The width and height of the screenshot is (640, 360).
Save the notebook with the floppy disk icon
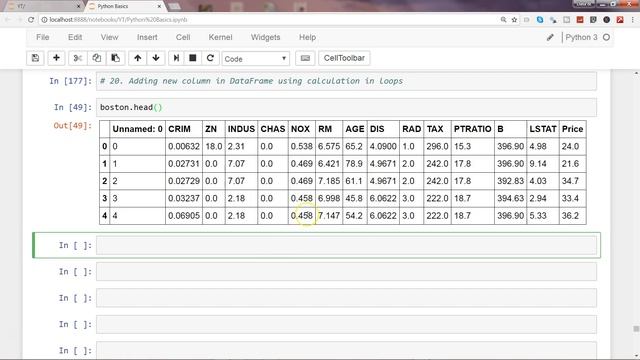pos(36,58)
